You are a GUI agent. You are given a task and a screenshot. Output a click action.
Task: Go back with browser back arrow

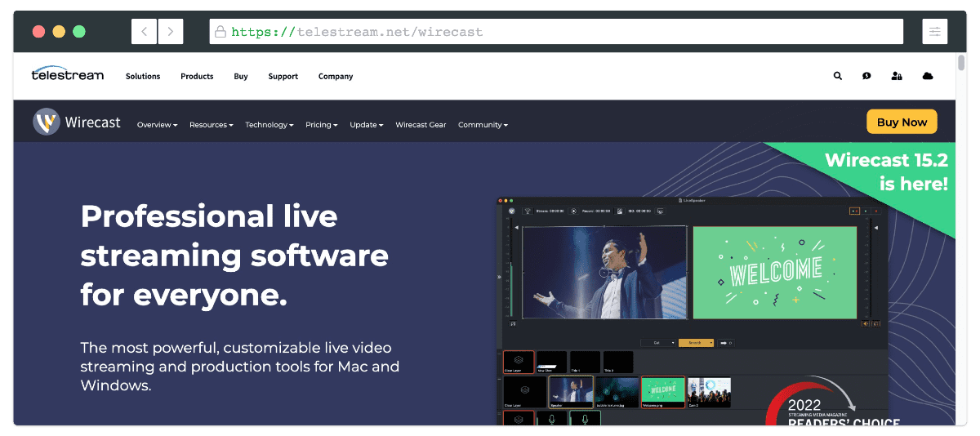click(145, 32)
